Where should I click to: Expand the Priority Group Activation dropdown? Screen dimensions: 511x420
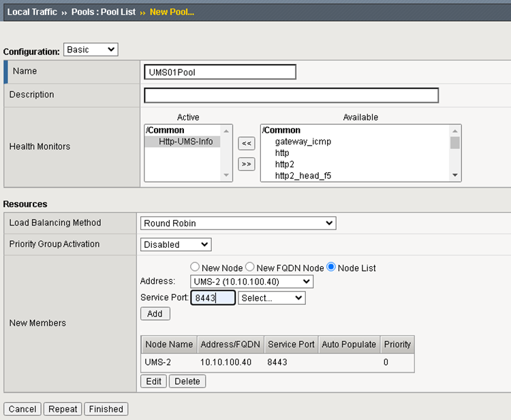click(x=176, y=244)
